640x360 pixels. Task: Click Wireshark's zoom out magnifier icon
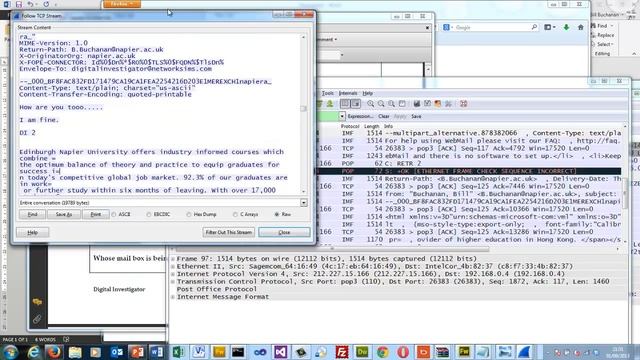tap(381, 104)
